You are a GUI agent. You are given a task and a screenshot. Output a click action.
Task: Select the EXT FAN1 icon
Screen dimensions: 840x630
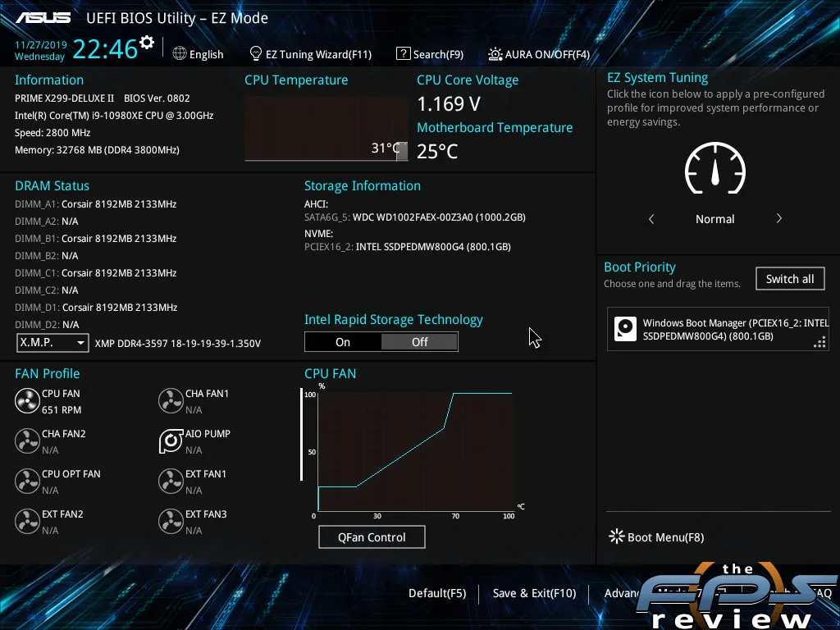click(171, 481)
